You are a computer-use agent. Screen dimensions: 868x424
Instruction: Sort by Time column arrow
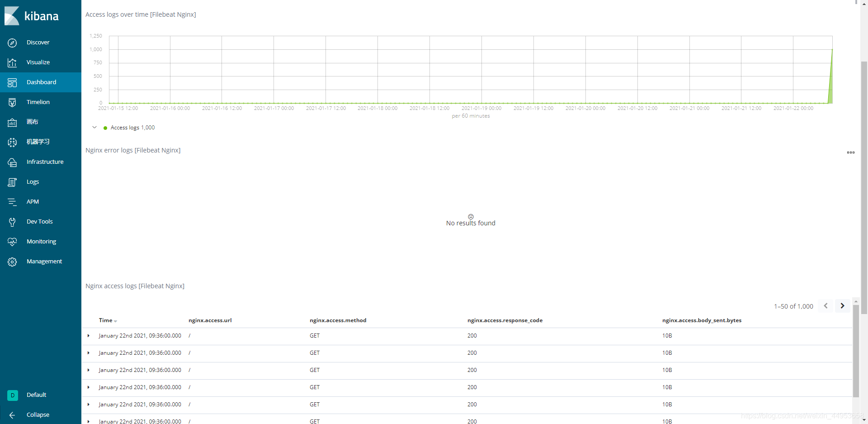(116, 321)
